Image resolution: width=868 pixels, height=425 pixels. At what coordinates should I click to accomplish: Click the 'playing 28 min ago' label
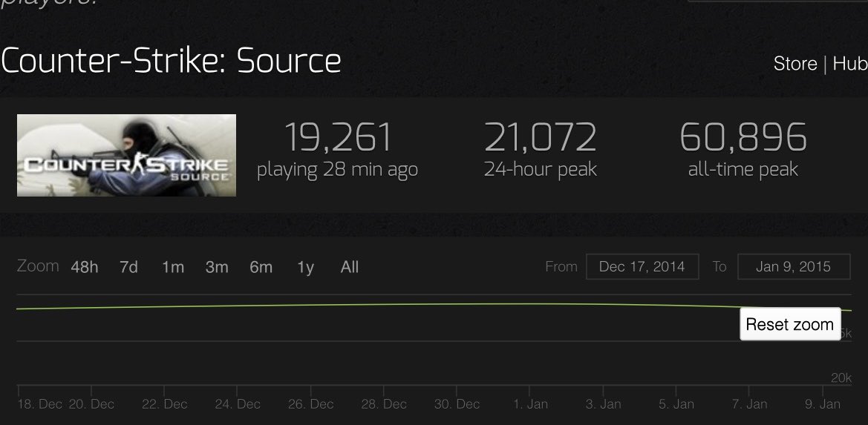tap(337, 169)
